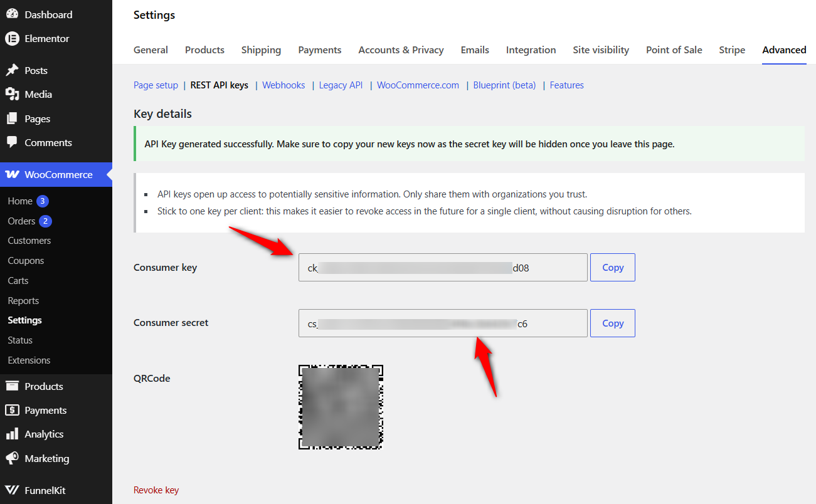Open WooCommerce Home submenu item

(x=20, y=201)
